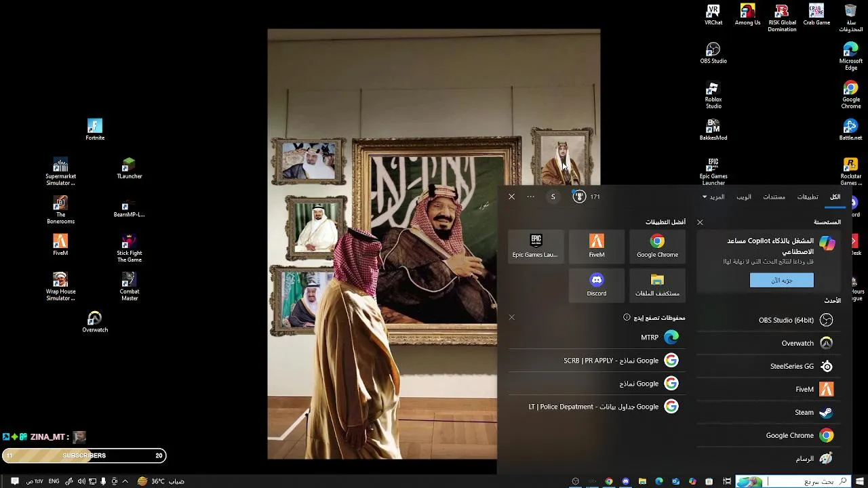Close the search panel with X
The image size is (868, 488).
coord(511,197)
